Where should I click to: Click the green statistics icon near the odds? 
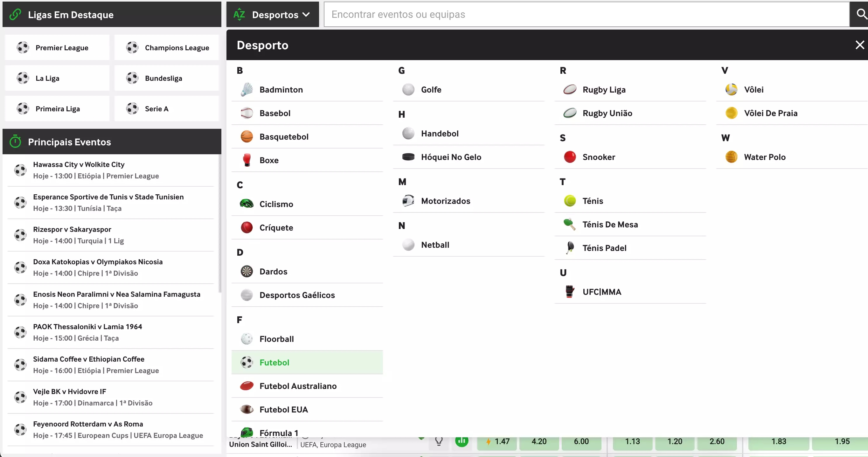(462, 441)
